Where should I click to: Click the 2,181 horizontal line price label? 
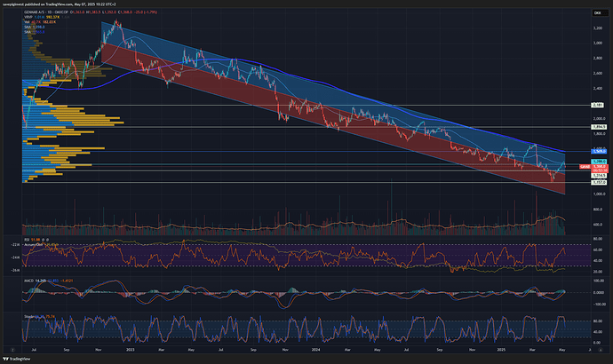598,105
